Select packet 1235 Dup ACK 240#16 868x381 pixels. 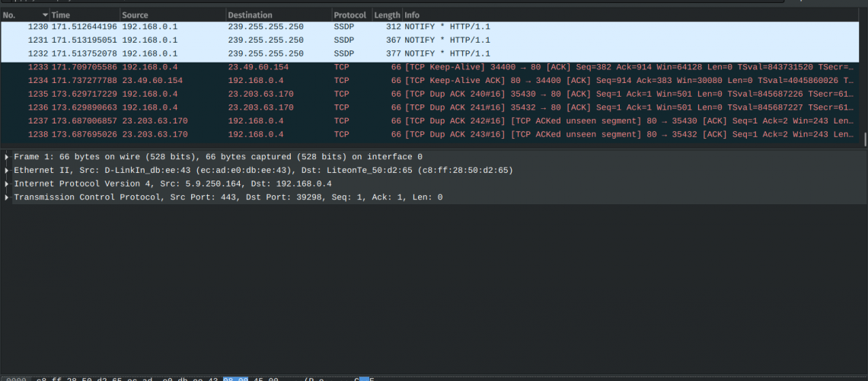click(x=430, y=94)
